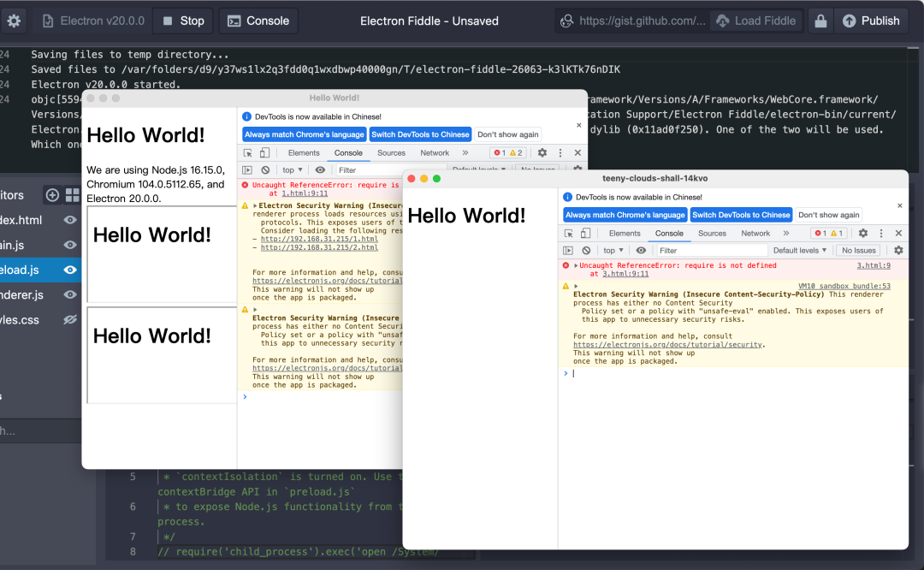Viewport: 924px width, 570px height.
Task: Click the lock icon next to Publish
Action: click(x=820, y=21)
